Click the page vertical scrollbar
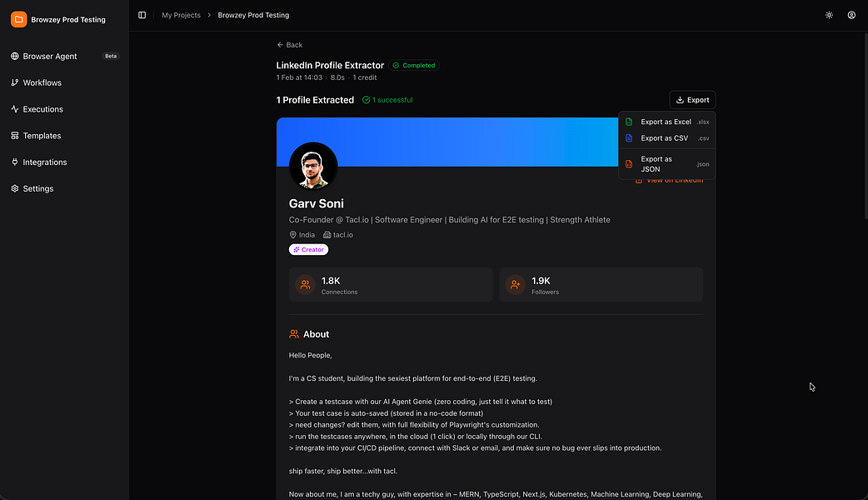Image resolution: width=868 pixels, height=500 pixels. click(x=866, y=126)
